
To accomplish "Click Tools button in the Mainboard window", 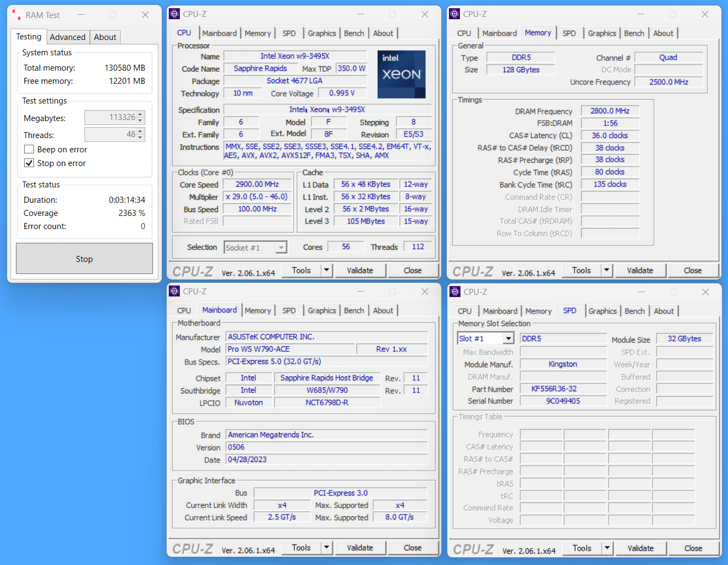I will coord(302,547).
